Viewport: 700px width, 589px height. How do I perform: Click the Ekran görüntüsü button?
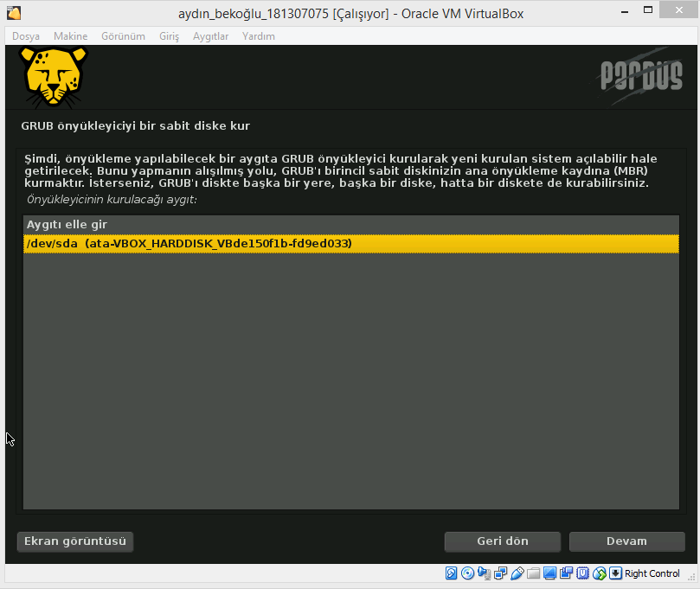coord(75,541)
